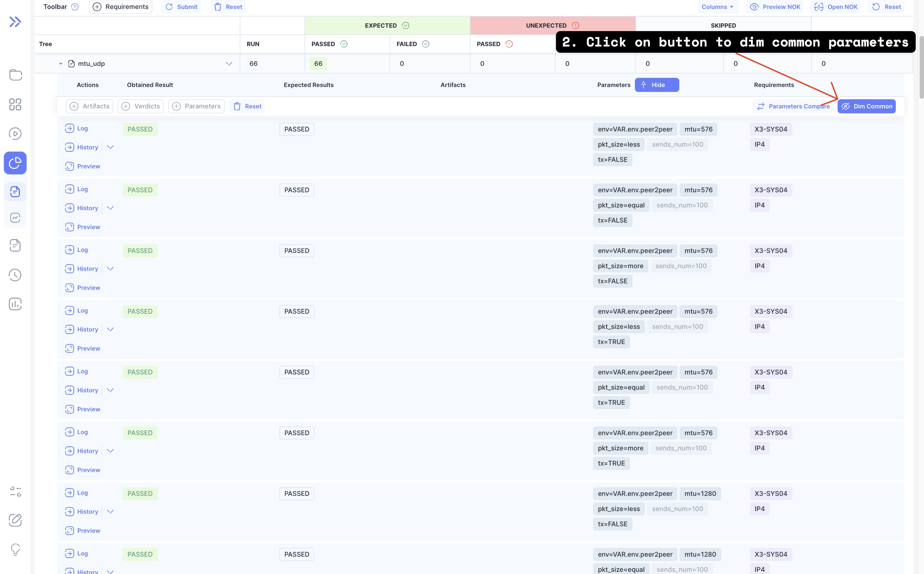Click the Toolbar help question mark
The width and height of the screenshot is (924, 574).
click(75, 6)
